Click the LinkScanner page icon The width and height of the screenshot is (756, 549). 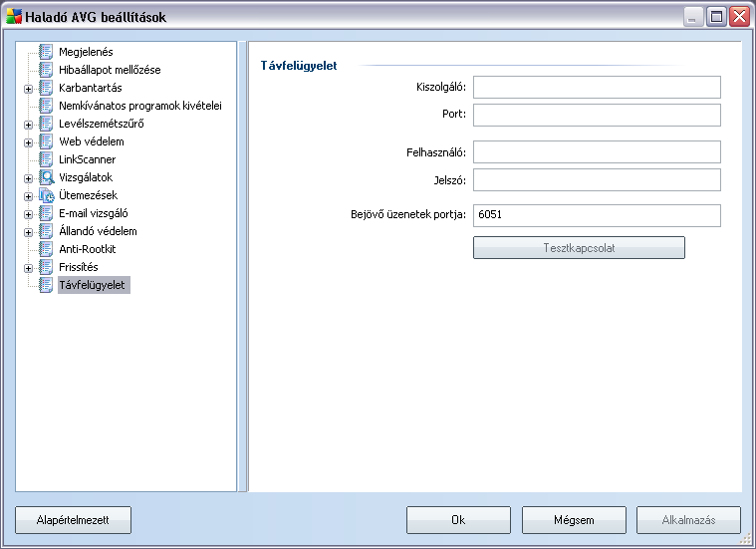46,159
